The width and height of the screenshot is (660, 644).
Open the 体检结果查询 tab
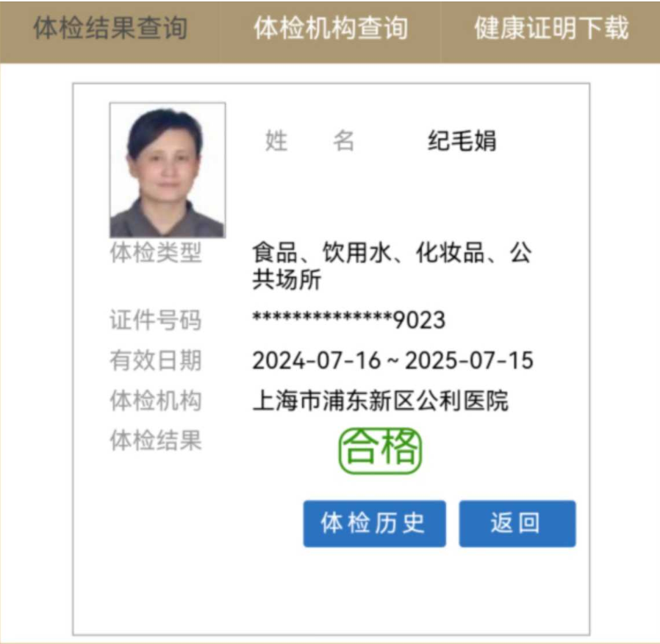pos(110,28)
